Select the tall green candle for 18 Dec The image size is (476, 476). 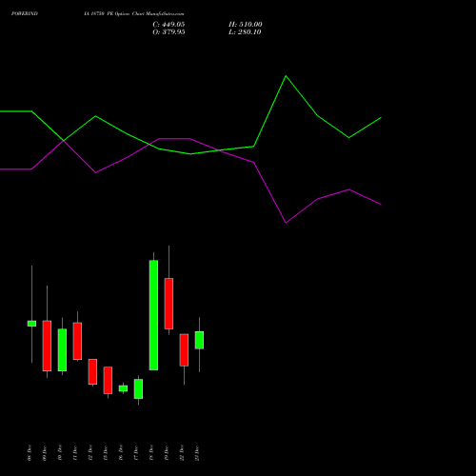pyautogui.click(x=153, y=315)
